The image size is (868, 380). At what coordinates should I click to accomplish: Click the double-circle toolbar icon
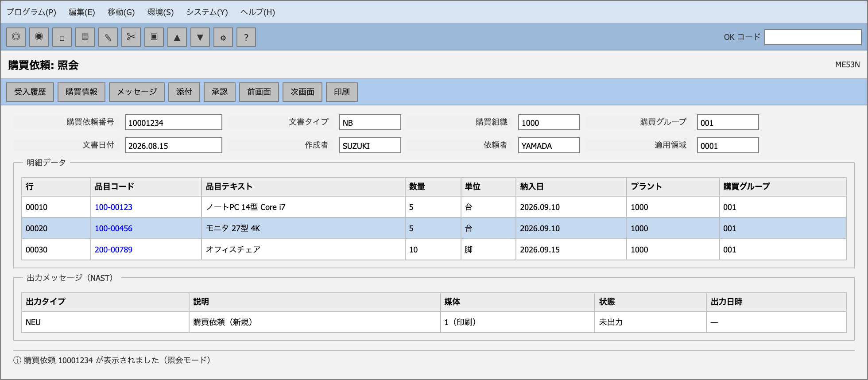pos(16,37)
